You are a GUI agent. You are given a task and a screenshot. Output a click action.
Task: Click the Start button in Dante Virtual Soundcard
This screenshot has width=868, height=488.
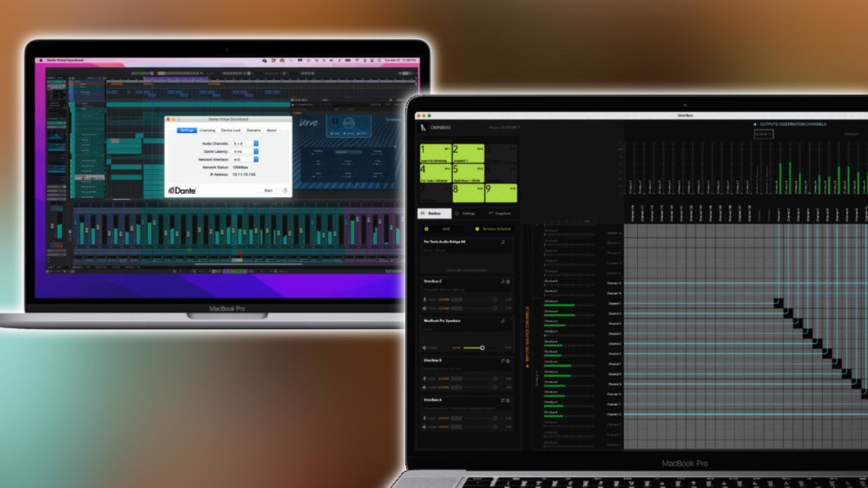pos(268,190)
